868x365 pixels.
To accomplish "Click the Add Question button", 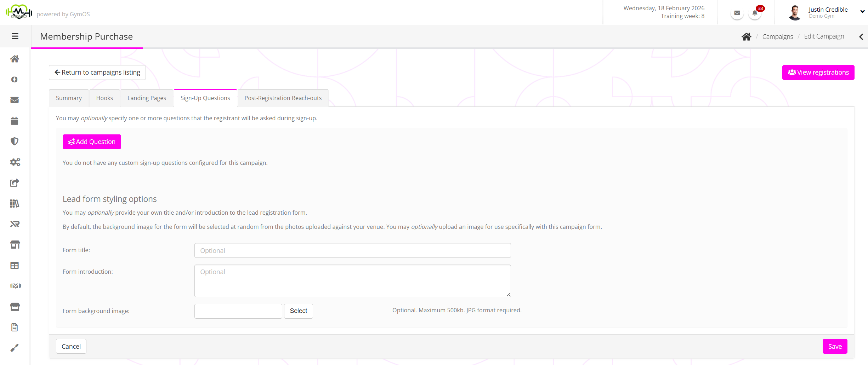I will (92, 142).
